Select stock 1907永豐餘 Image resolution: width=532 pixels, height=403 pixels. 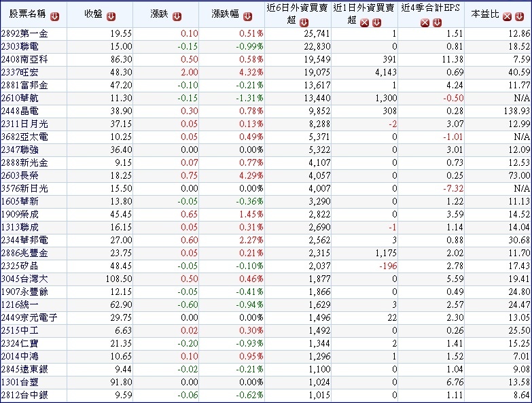click(x=24, y=292)
